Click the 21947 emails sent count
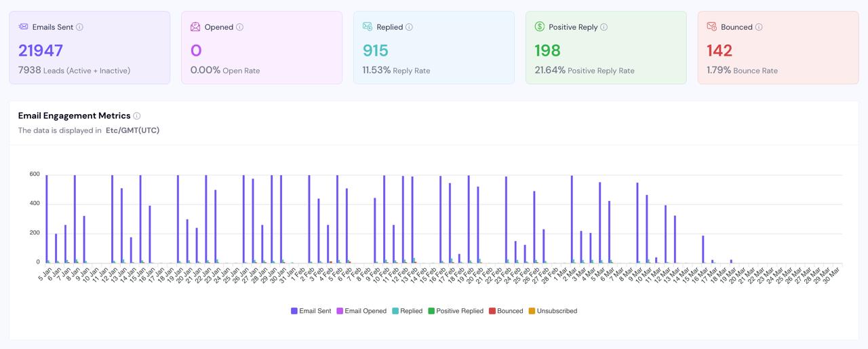Image resolution: width=868 pixels, height=349 pixels. point(41,51)
